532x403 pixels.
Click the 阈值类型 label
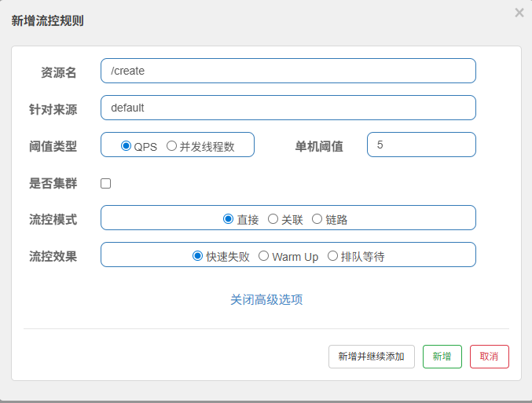coord(53,146)
